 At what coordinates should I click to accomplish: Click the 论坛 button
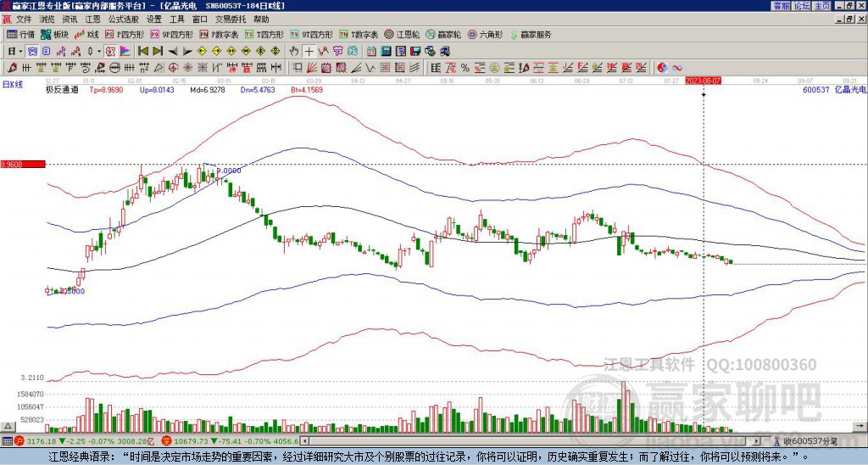point(802,6)
